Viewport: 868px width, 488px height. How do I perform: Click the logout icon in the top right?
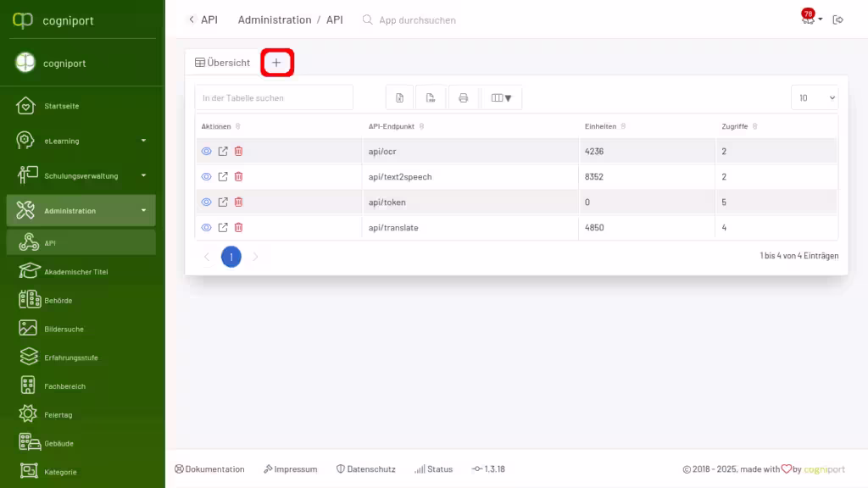pyautogui.click(x=838, y=19)
